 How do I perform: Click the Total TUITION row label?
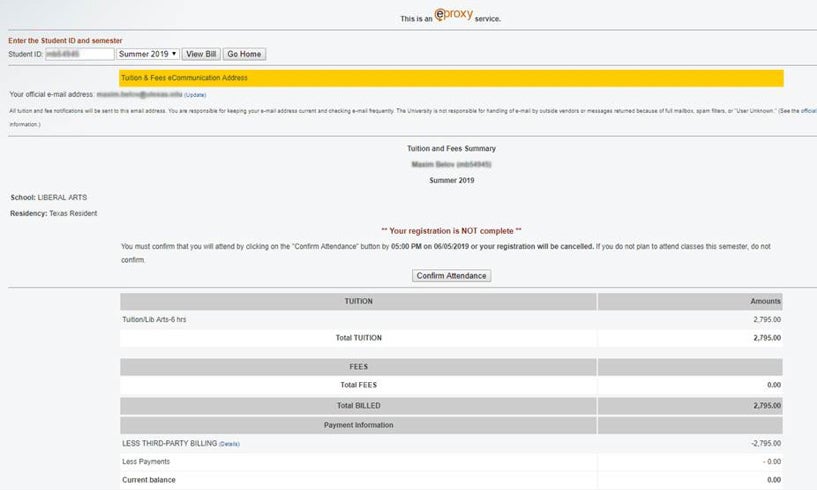pyautogui.click(x=358, y=338)
